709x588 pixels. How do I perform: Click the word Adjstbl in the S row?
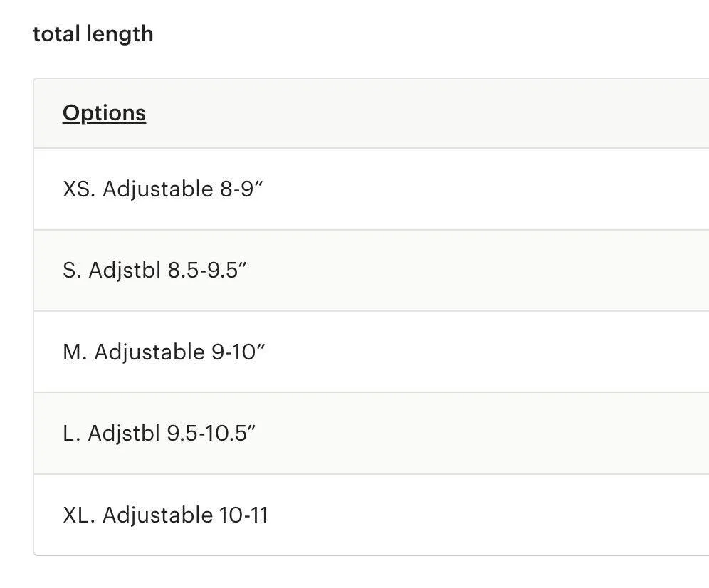pyautogui.click(x=125, y=271)
